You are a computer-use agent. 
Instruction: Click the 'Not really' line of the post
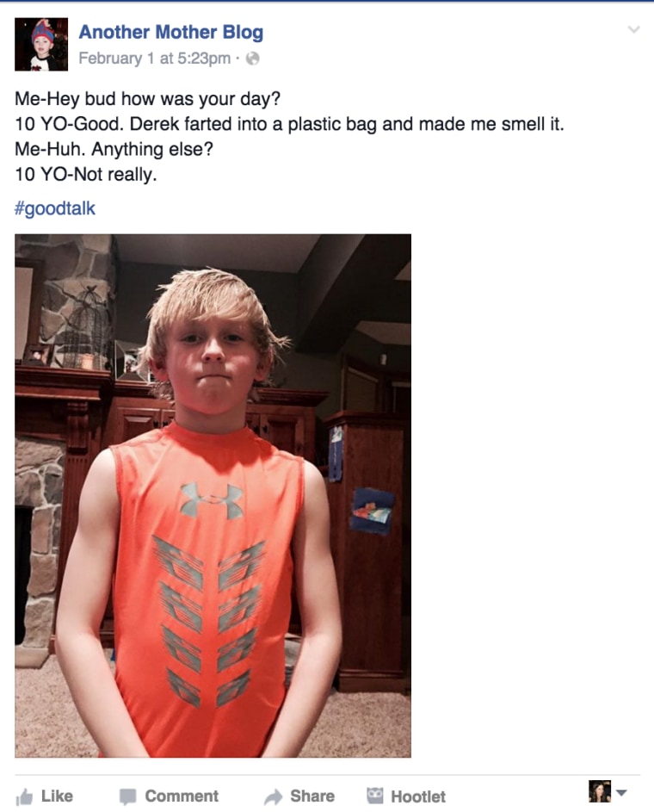pos(85,175)
